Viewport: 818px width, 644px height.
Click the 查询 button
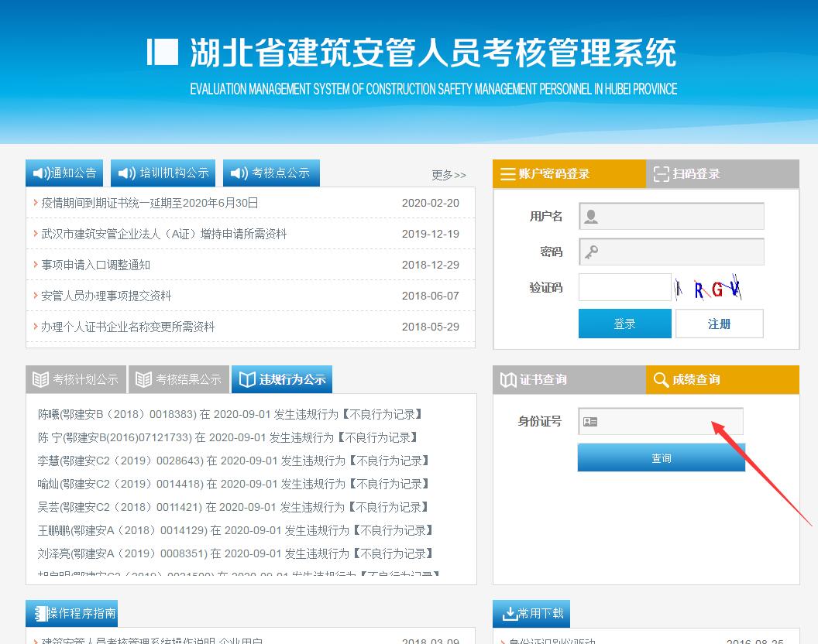[x=661, y=457]
